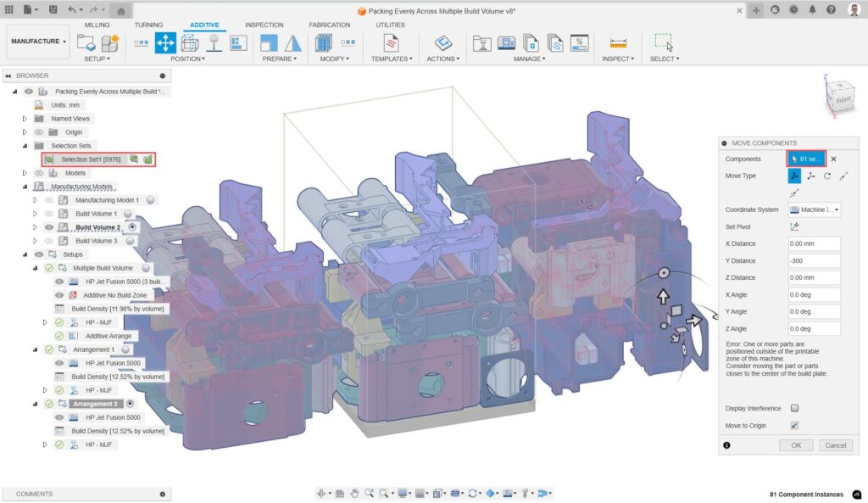Click the X Distance input field
868x503 pixels.
point(815,243)
